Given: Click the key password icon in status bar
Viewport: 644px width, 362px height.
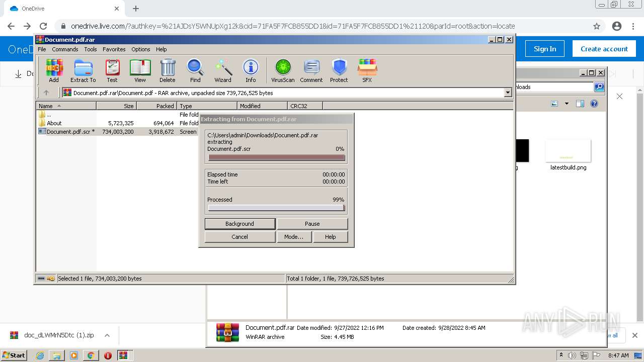Looking at the screenshot, I should [x=51, y=279].
